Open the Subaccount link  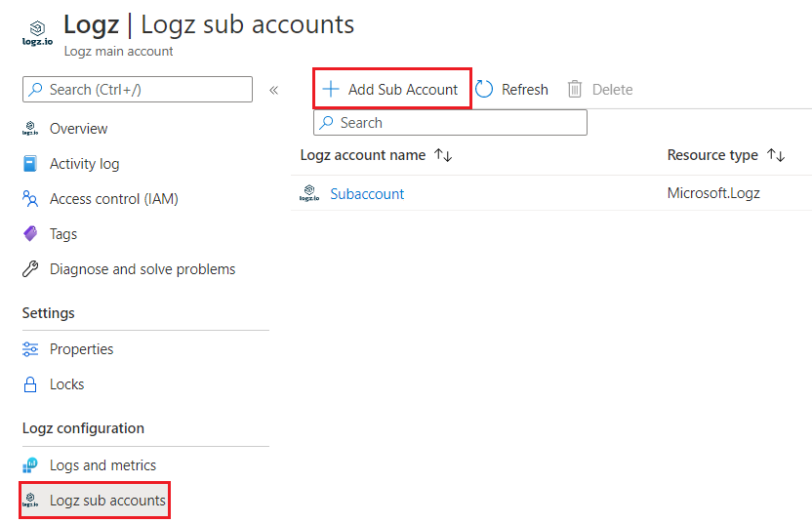pyautogui.click(x=367, y=193)
